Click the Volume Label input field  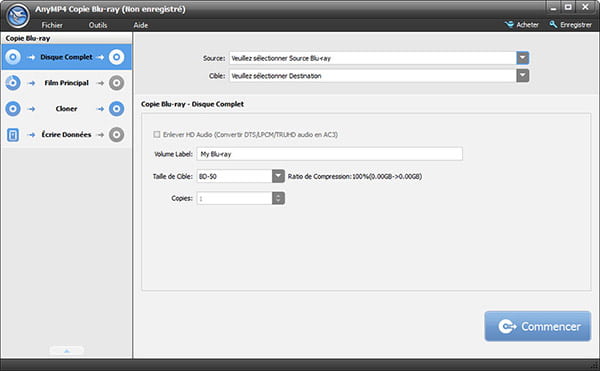tap(329, 154)
